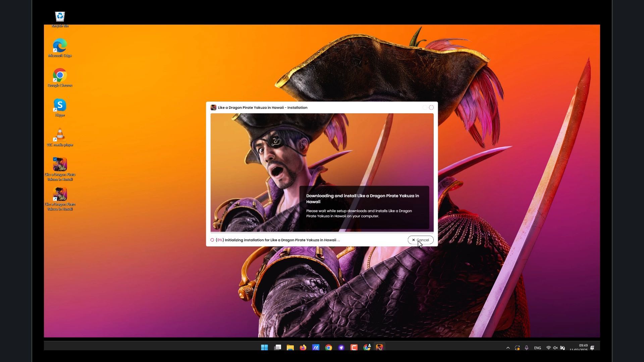Minimize the installer with the grey circle button
Viewport: 644px width, 362px height.
pyautogui.click(x=425, y=108)
